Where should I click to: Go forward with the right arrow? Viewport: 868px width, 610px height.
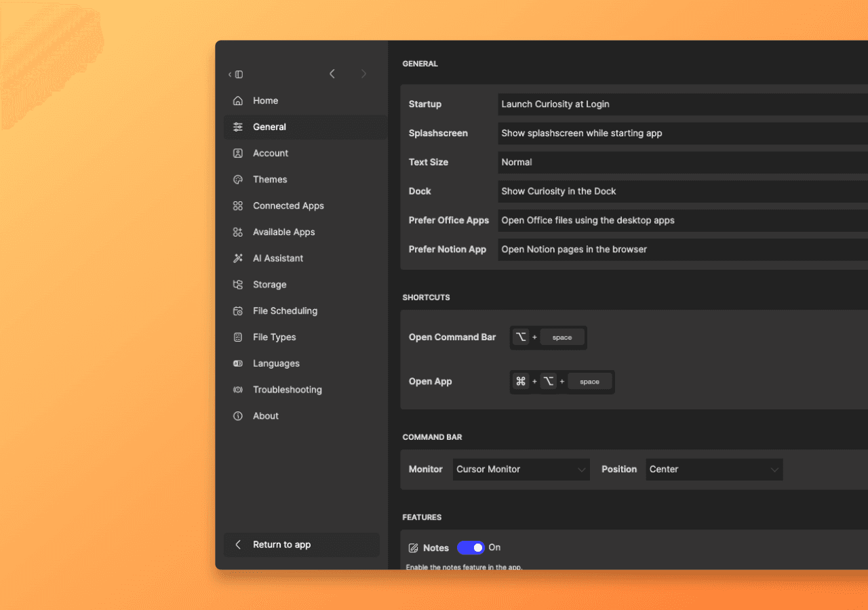[x=363, y=74]
